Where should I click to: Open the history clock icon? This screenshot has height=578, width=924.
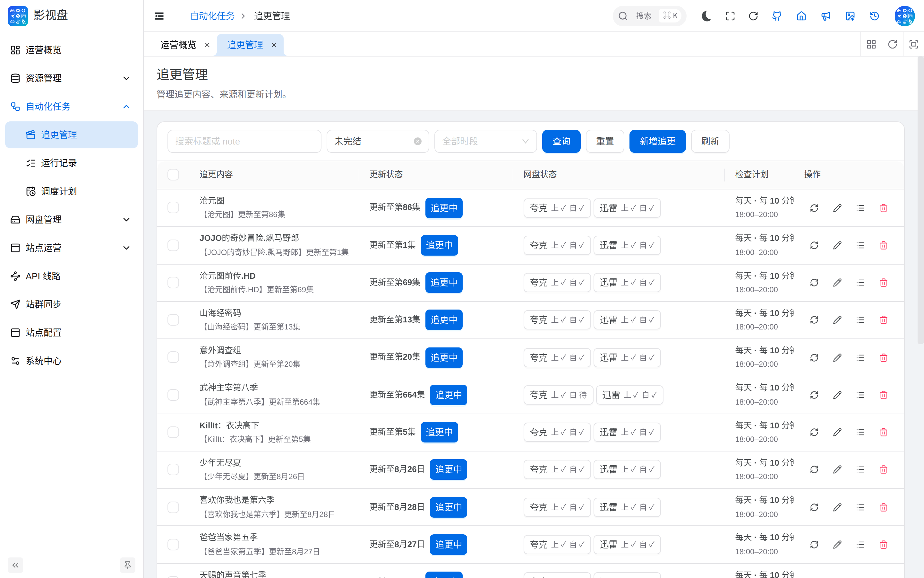874,16
